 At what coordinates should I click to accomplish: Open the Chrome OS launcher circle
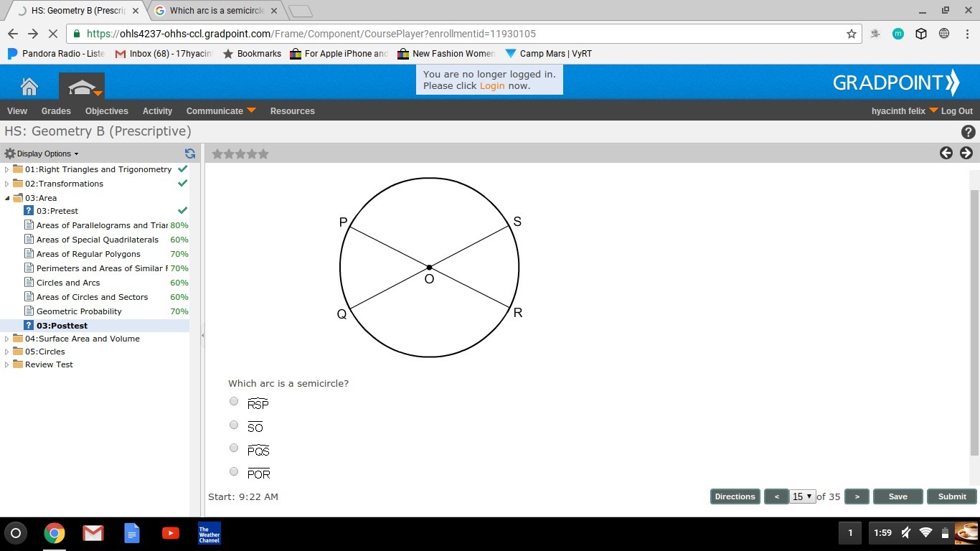pyautogui.click(x=16, y=533)
